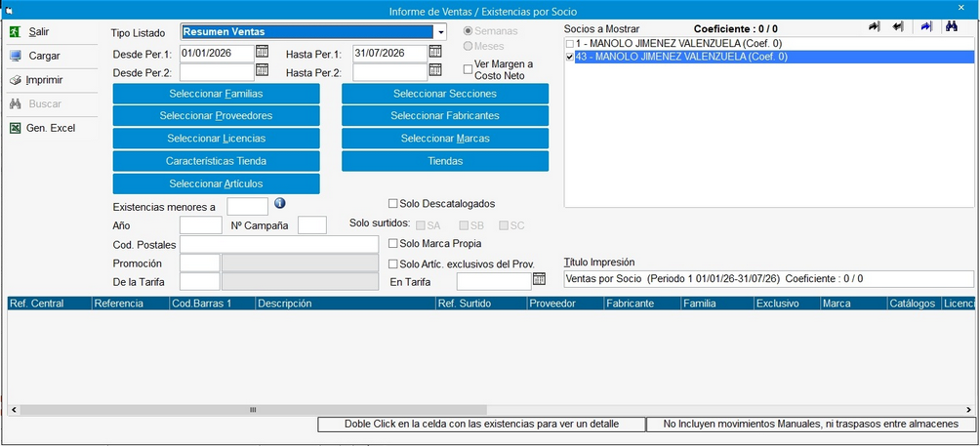Click Existencias menores a input field

(248, 206)
